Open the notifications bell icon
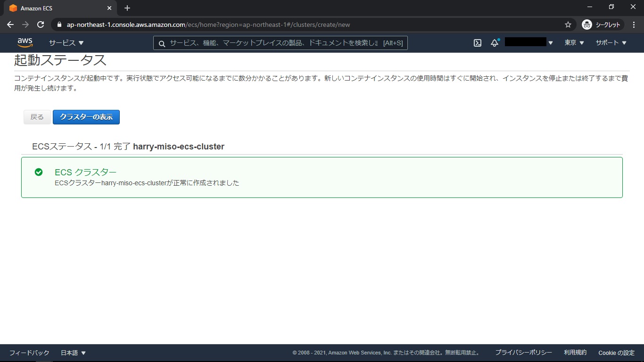 click(x=495, y=43)
